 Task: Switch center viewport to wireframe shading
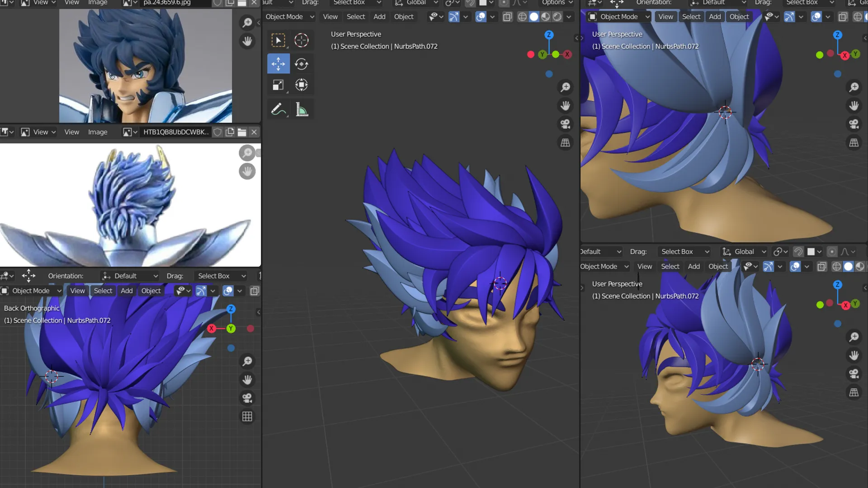pyautogui.click(x=522, y=17)
